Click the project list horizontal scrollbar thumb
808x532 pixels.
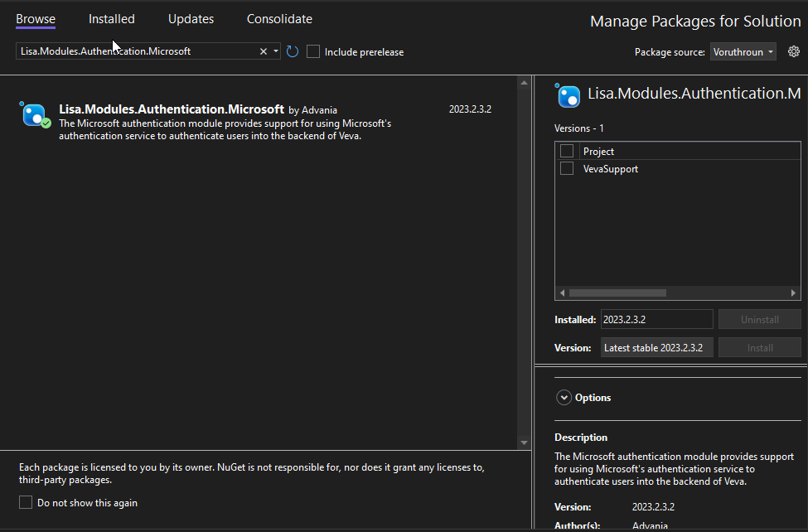617,293
